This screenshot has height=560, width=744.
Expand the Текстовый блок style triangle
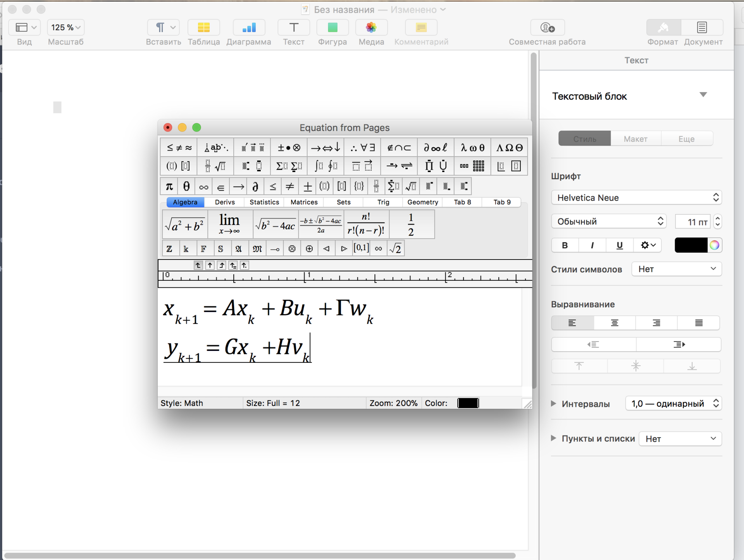pos(703,95)
